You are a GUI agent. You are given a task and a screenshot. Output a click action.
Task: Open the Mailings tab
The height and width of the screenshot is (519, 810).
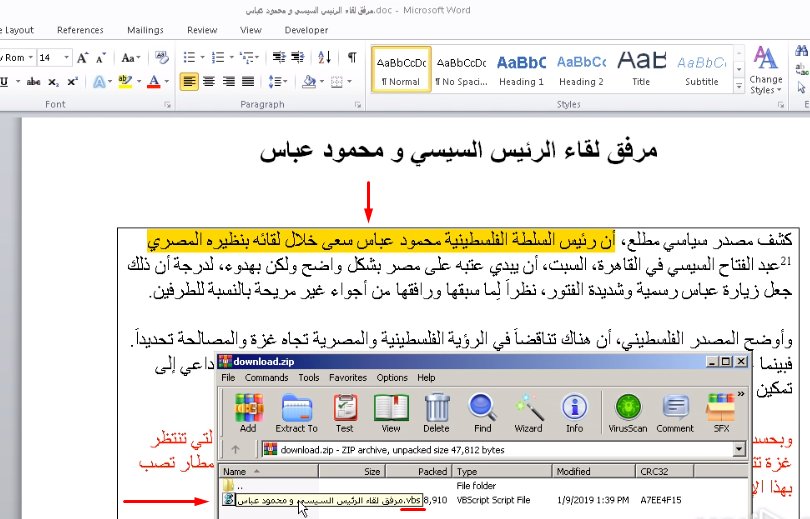pyautogui.click(x=145, y=30)
